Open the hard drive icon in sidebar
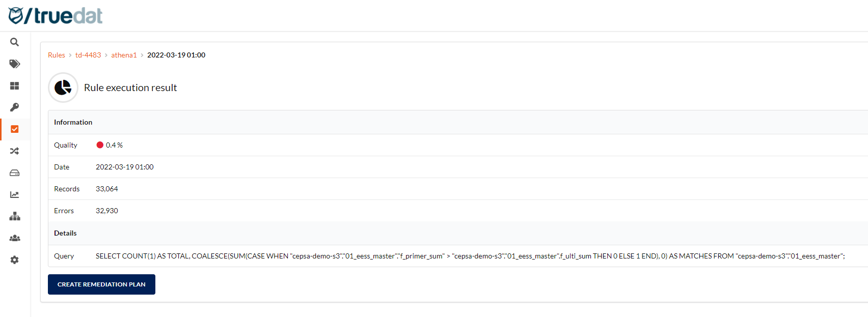Viewport: 868px width, 317px height. tap(15, 173)
